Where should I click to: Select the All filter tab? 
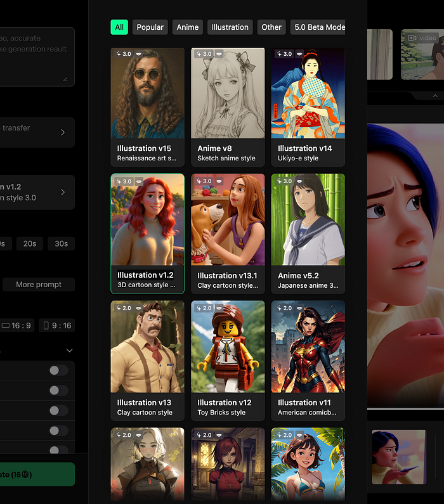click(x=119, y=27)
